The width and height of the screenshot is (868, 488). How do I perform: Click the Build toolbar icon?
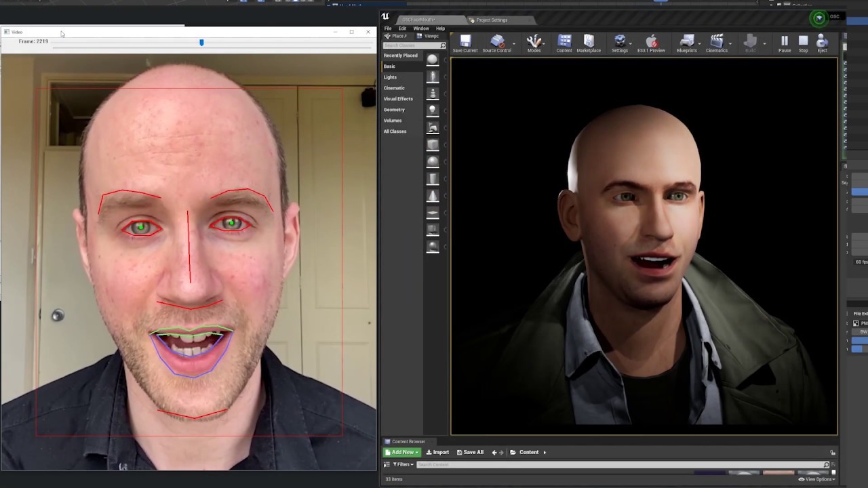click(x=750, y=44)
